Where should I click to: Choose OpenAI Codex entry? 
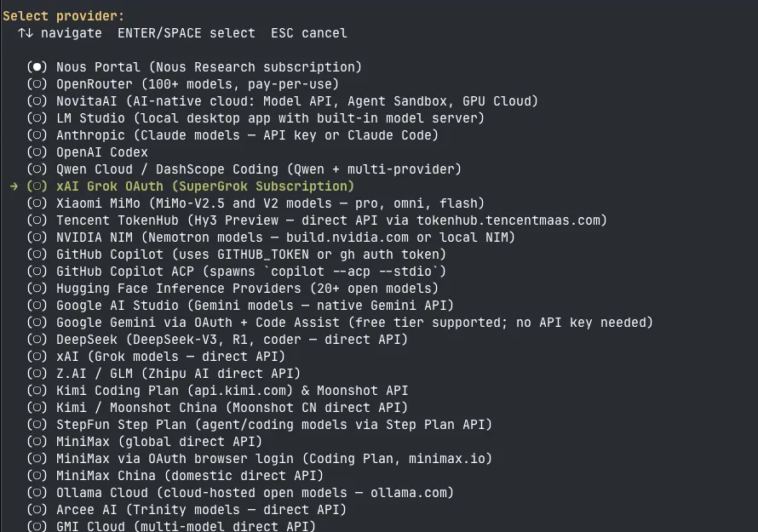[x=88, y=152]
